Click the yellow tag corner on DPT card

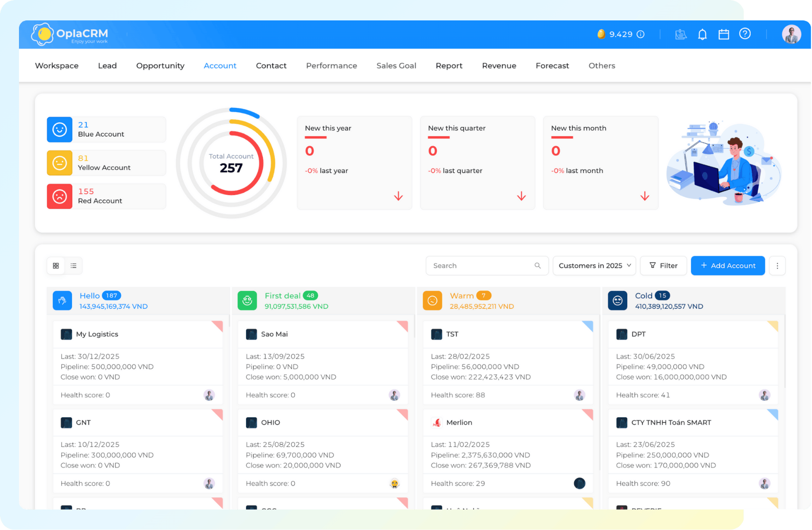(x=774, y=325)
